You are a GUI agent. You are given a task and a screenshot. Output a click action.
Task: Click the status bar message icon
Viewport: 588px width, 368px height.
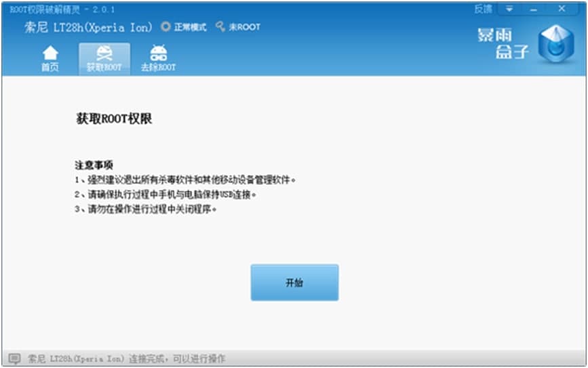pos(14,359)
